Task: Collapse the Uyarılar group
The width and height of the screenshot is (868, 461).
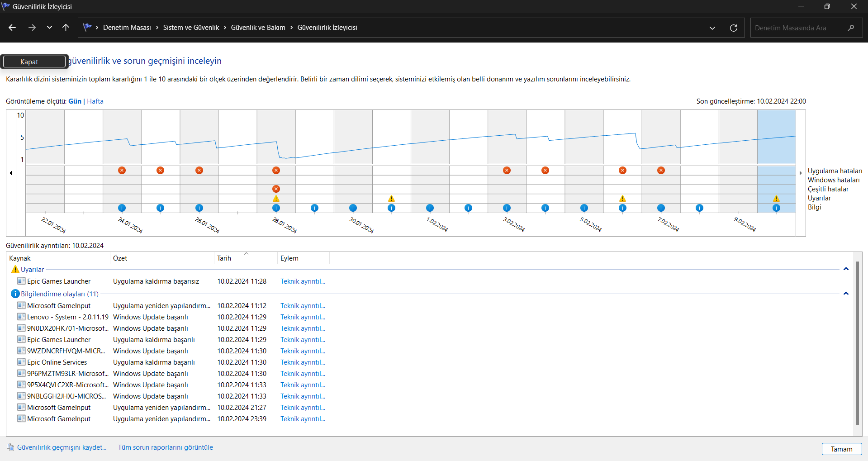Action: (x=846, y=269)
